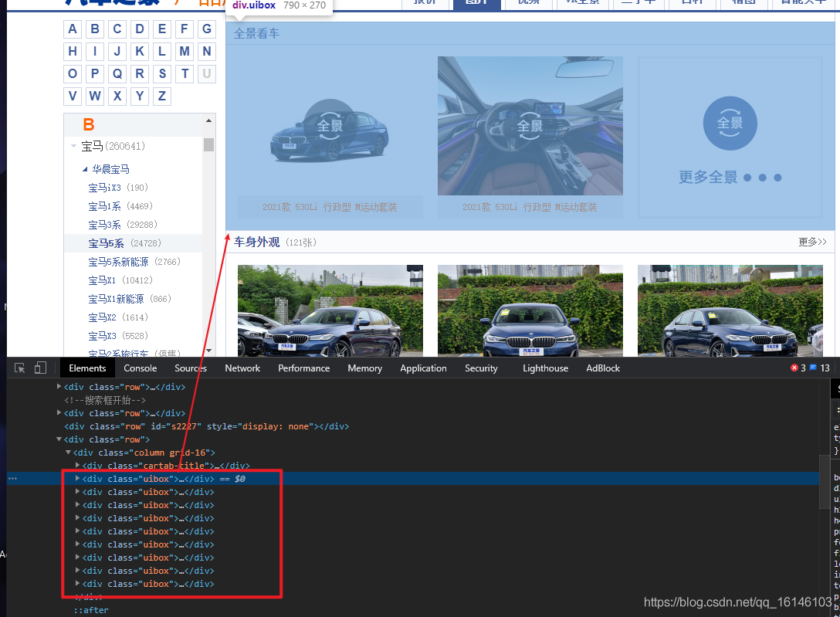Click the round 全景 icon above 更多全景
Image resolution: width=840 pixels, height=617 pixels.
[x=730, y=124]
